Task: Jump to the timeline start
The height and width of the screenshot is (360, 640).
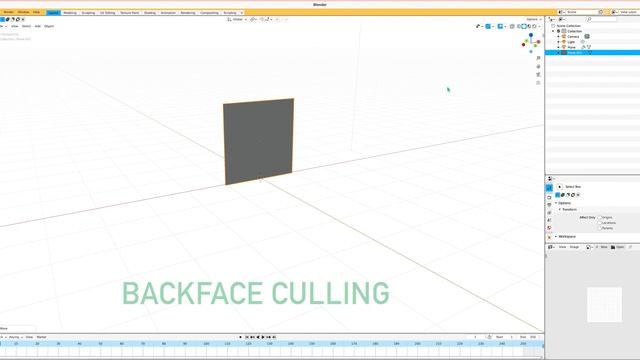Action: [247, 337]
